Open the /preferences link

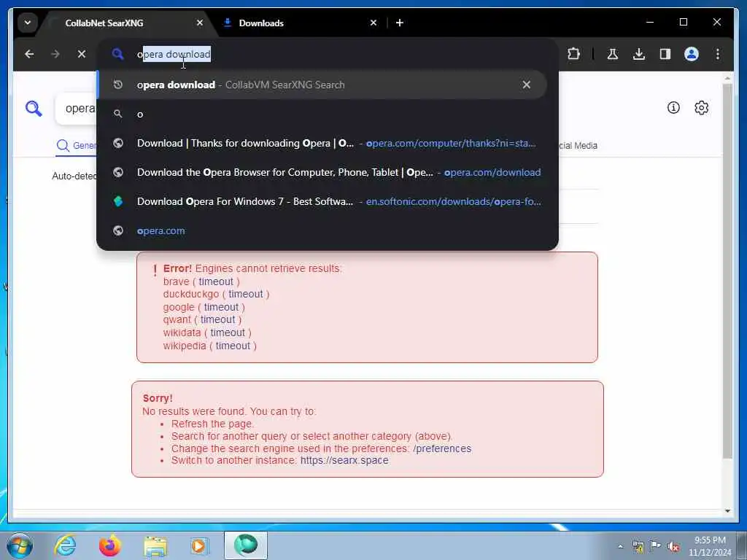[x=442, y=448]
